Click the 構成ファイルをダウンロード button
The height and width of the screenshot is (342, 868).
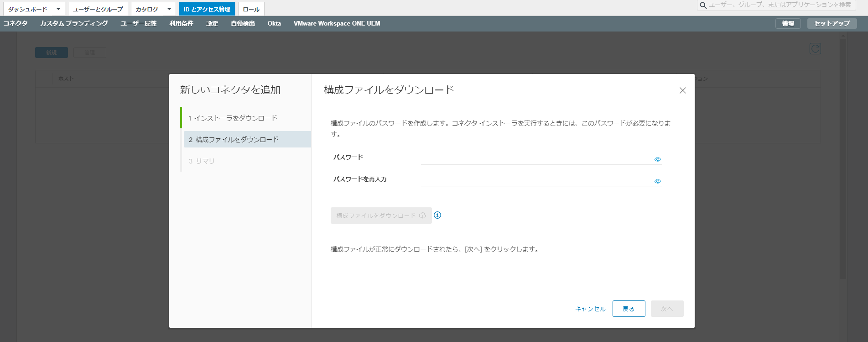click(381, 216)
